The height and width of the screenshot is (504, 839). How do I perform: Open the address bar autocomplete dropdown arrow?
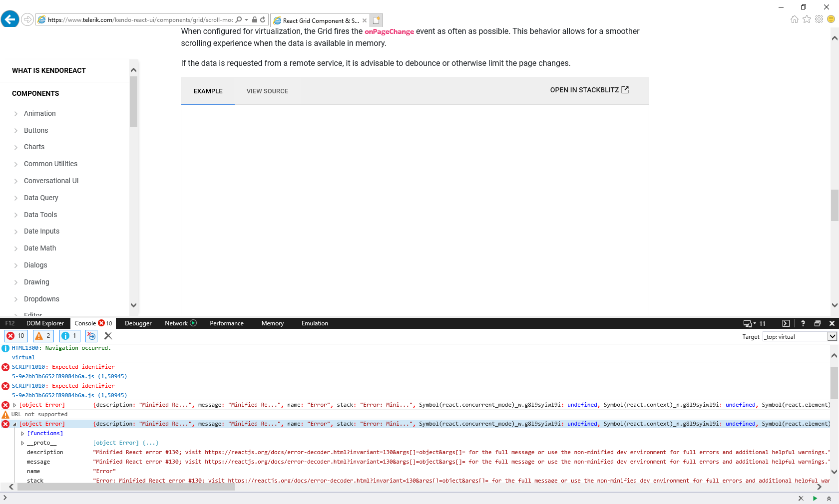(246, 20)
